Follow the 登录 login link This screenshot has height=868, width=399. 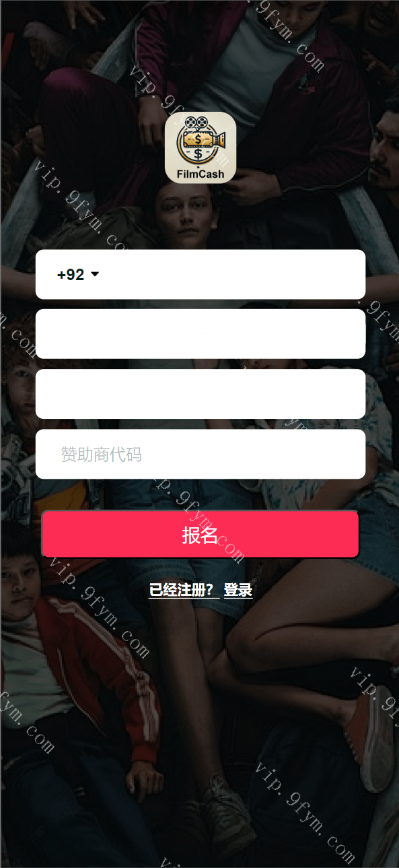coord(238,590)
